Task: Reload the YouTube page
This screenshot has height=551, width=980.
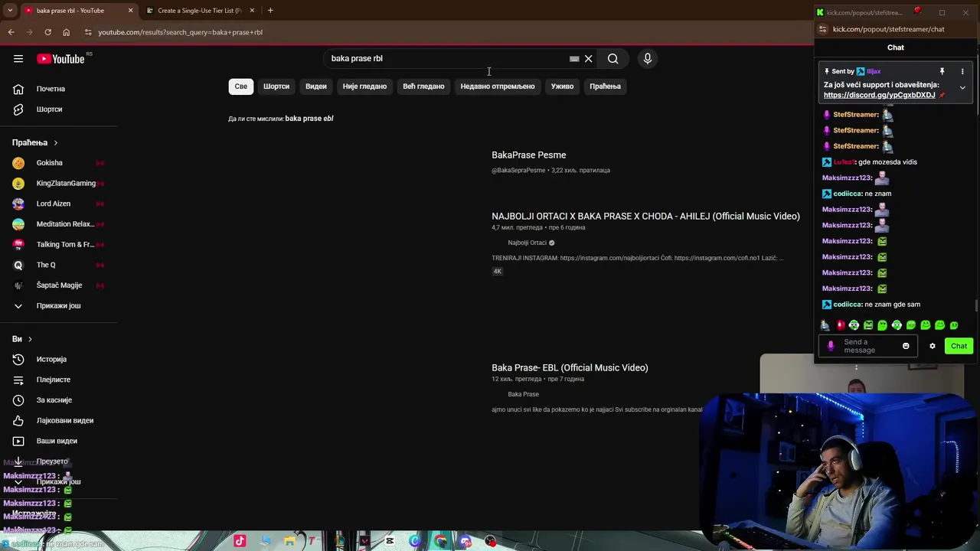Action: click(x=47, y=32)
